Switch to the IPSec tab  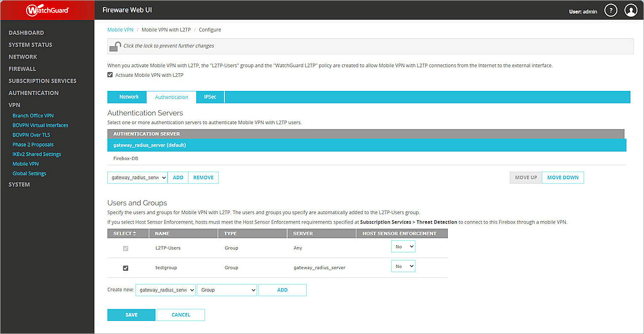(x=210, y=97)
